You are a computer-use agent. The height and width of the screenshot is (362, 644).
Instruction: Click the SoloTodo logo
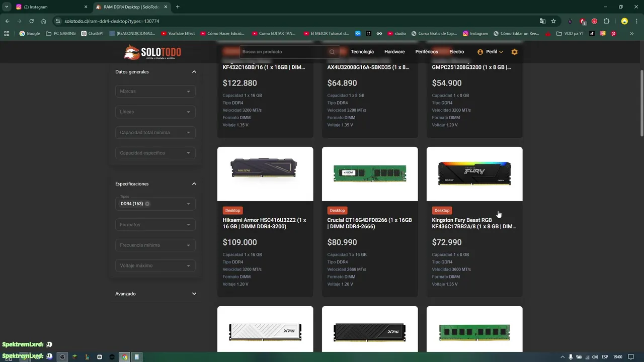tap(152, 52)
